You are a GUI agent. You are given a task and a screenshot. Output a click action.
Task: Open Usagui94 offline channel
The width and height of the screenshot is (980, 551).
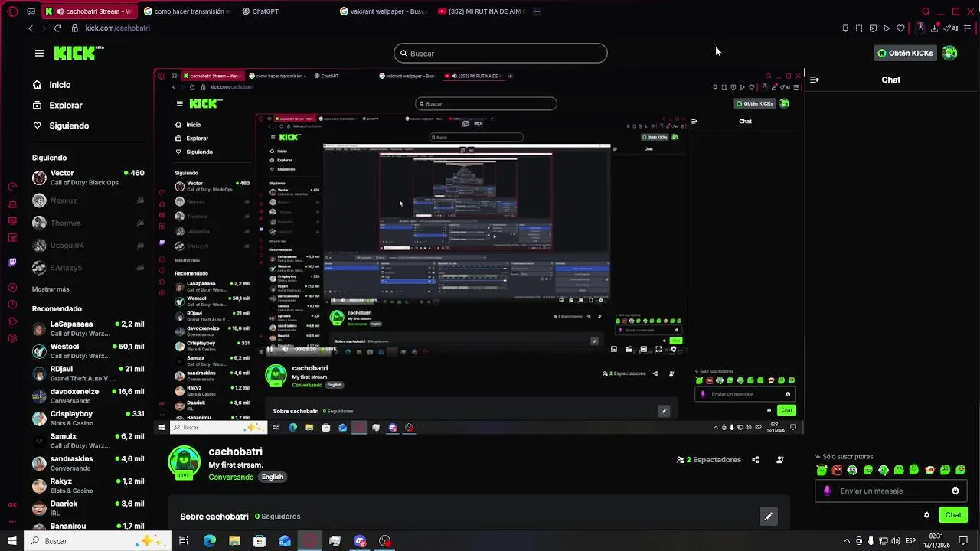[88, 246]
